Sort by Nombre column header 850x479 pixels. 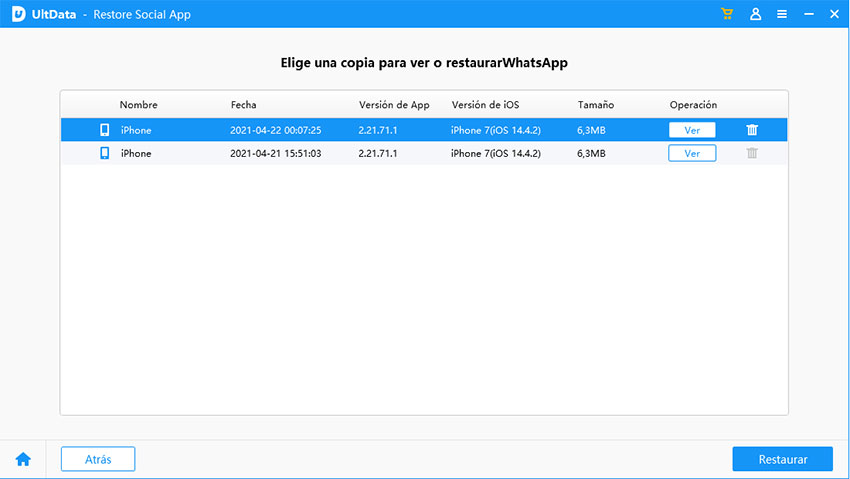point(139,105)
